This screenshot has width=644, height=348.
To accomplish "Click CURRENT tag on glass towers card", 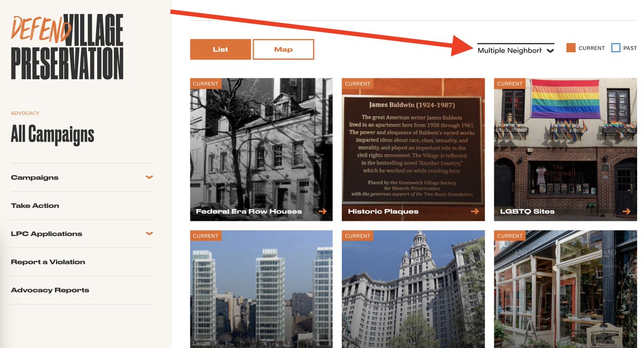I will click(206, 236).
